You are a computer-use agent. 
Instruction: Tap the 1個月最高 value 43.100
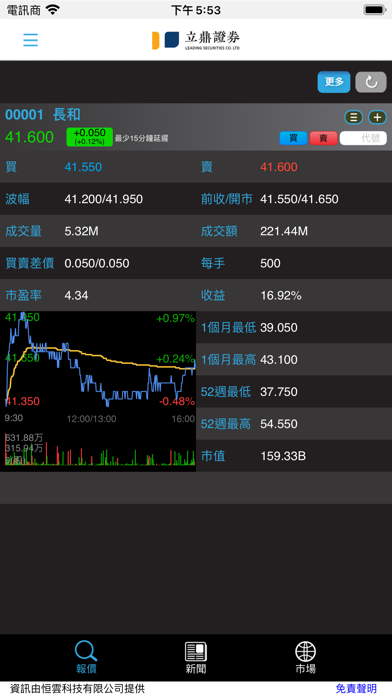pyautogui.click(x=279, y=360)
